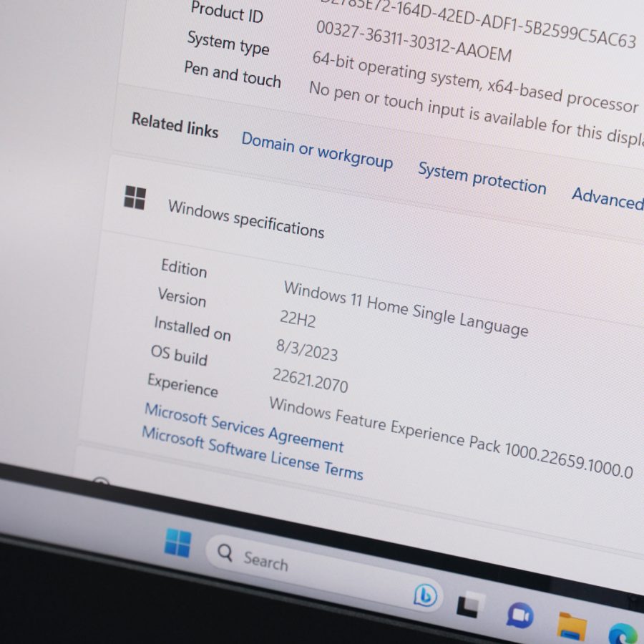
Task: Click the Experience label
Action: point(182,385)
